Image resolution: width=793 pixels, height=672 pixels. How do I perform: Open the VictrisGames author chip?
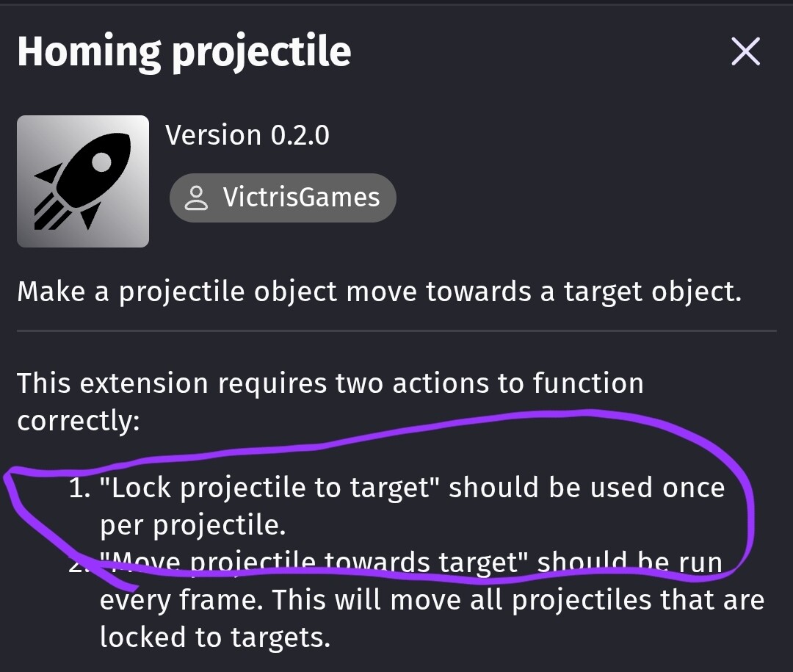click(x=283, y=198)
